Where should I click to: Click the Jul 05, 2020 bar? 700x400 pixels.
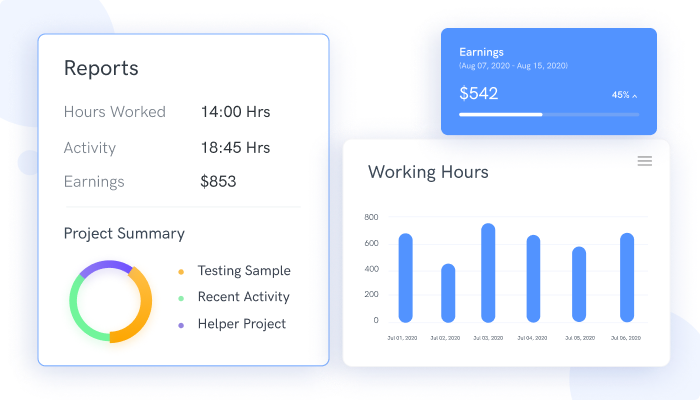click(579, 284)
